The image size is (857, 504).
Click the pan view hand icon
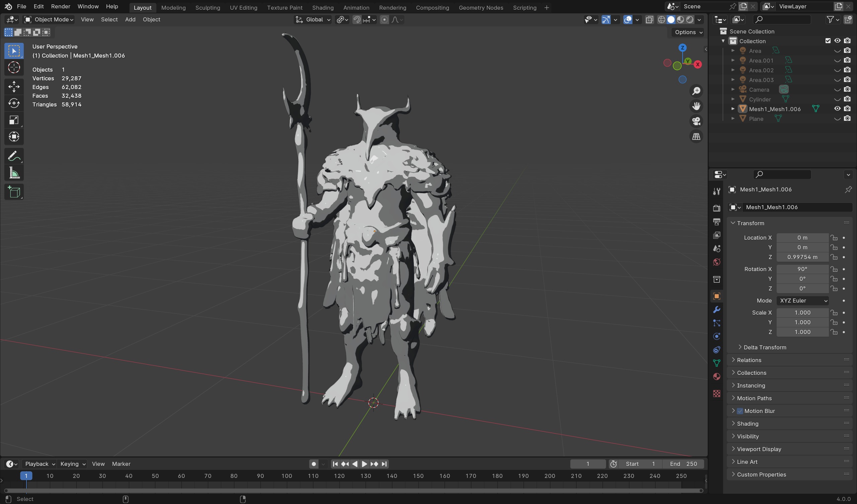coord(696,106)
